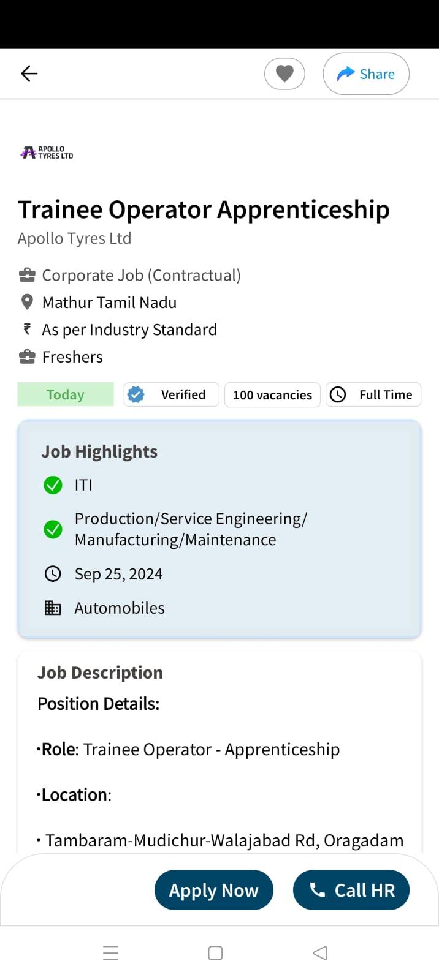Tap the blue Verified badge icon
Viewport: 439px width, 980px height.
coord(136,394)
